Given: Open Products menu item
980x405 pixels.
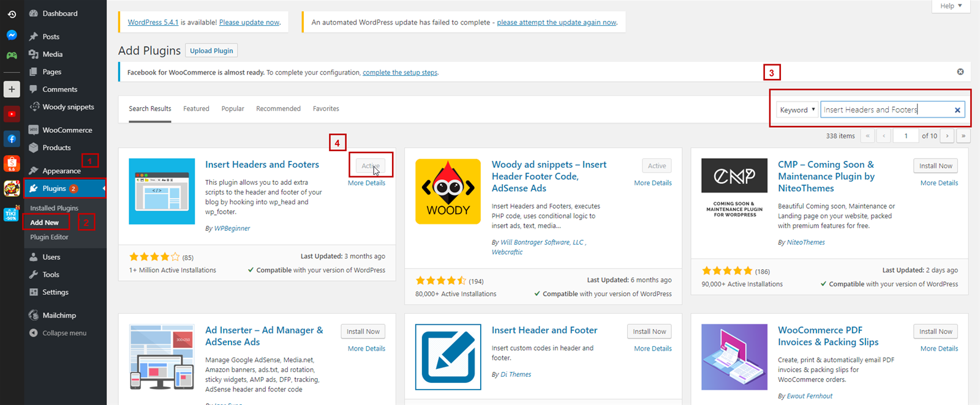Looking at the screenshot, I should click(56, 148).
